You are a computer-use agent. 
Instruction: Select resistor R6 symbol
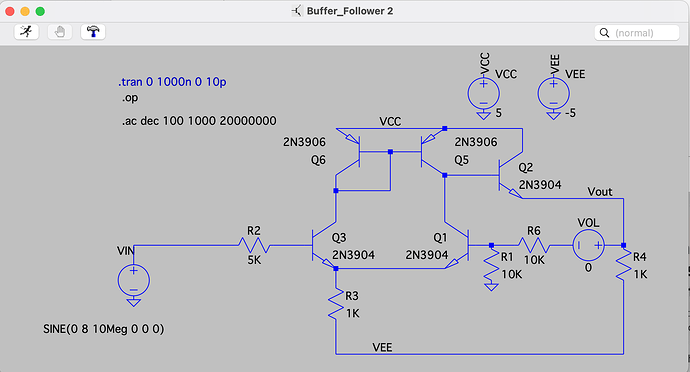(x=534, y=245)
